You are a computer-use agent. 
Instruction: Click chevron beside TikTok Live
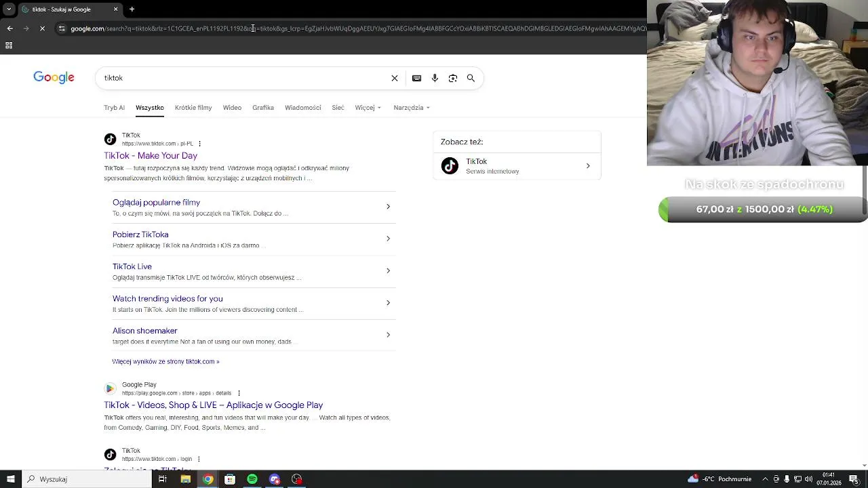(x=388, y=270)
